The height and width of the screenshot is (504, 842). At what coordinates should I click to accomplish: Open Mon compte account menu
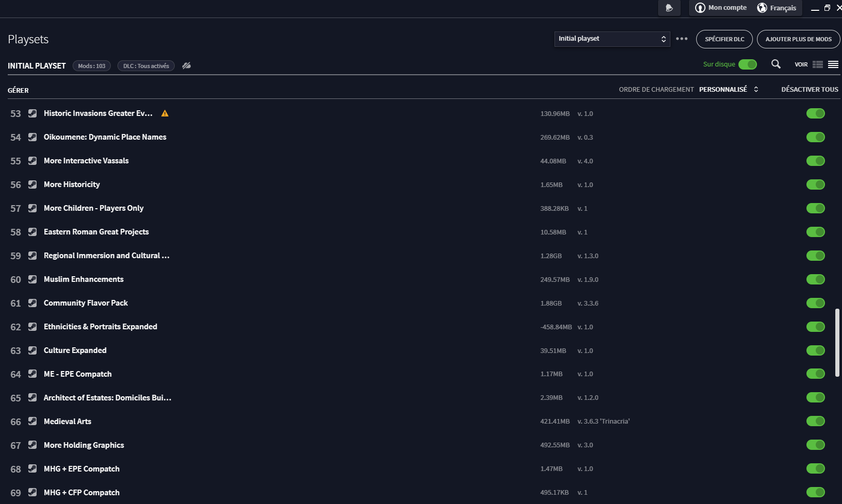coord(721,8)
